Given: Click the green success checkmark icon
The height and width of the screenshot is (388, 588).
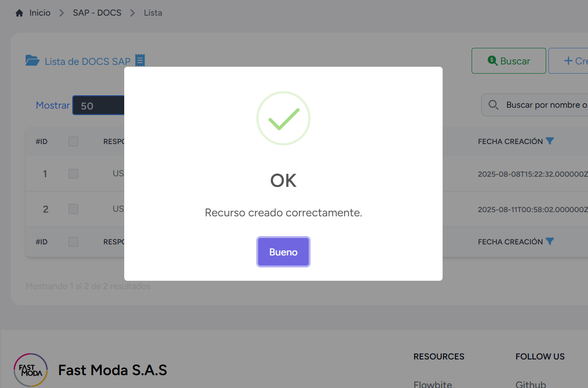Looking at the screenshot, I should click(283, 118).
